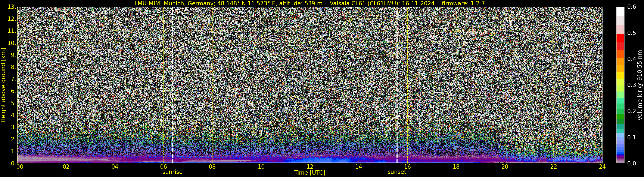Click the 'sunrise' label below the axis

click(x=172, y=172)
